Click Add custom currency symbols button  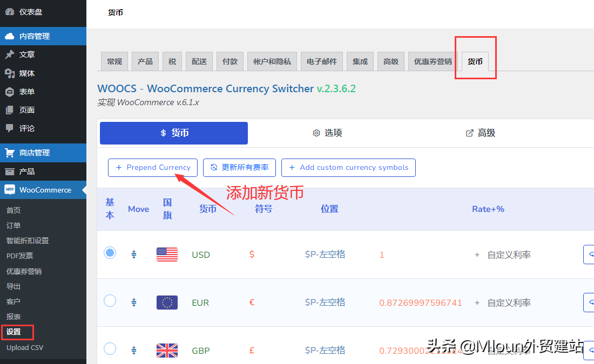click(348, 168)
